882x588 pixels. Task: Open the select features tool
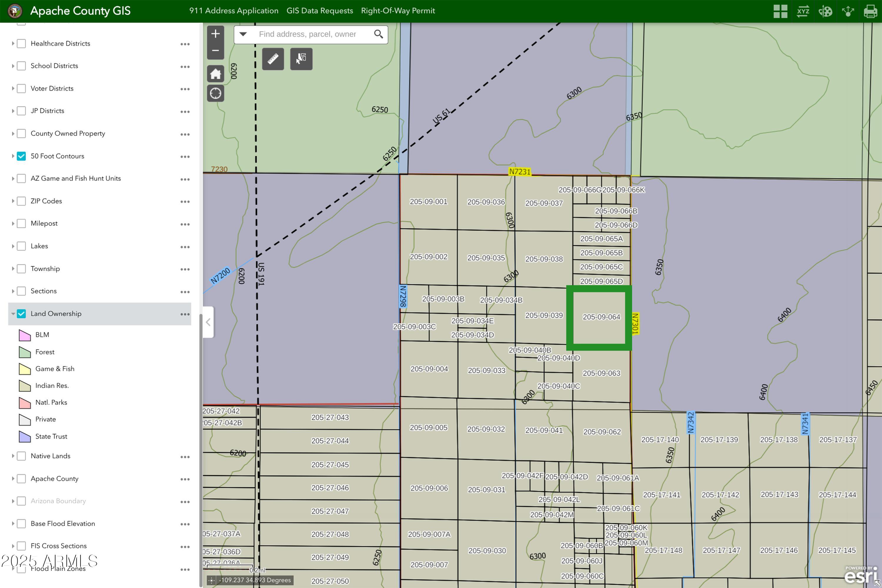click(x=301, y=59)
